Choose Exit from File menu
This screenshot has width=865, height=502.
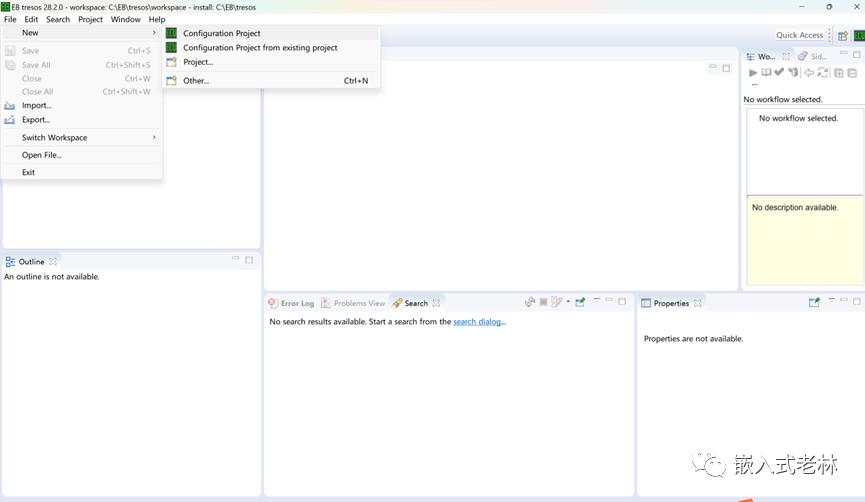click(x=83, y=172)
